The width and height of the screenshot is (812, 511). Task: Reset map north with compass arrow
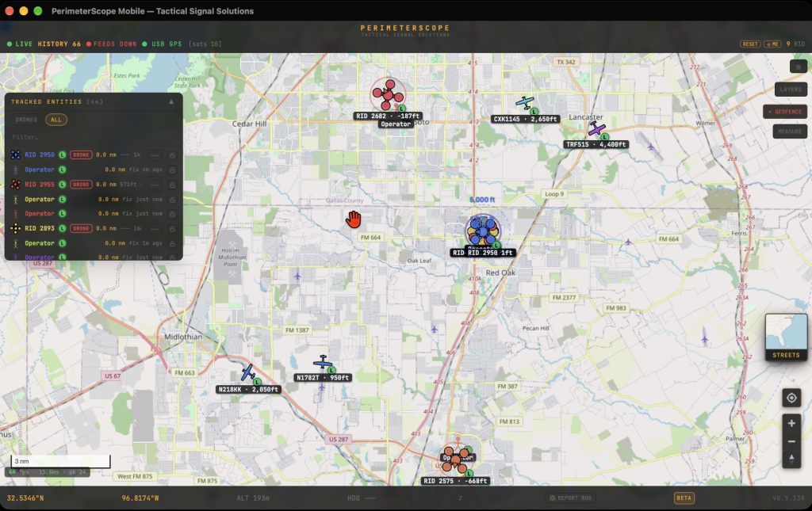(x=791, y=459)
